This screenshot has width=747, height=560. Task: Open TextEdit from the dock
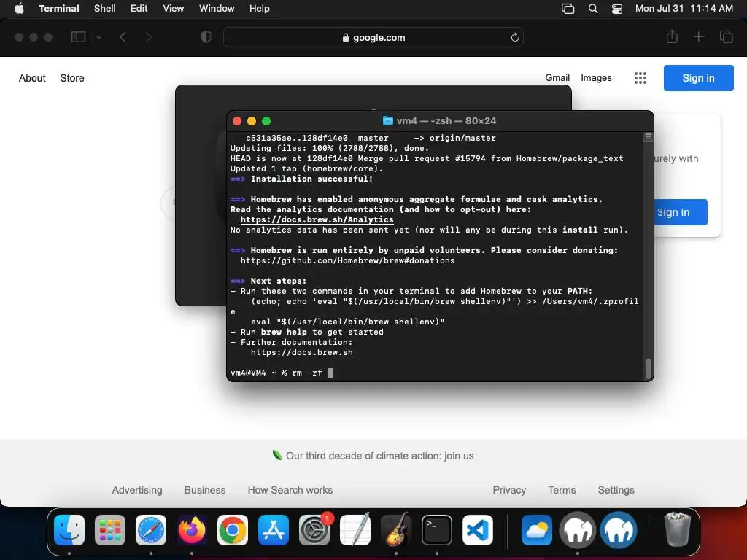355,530
